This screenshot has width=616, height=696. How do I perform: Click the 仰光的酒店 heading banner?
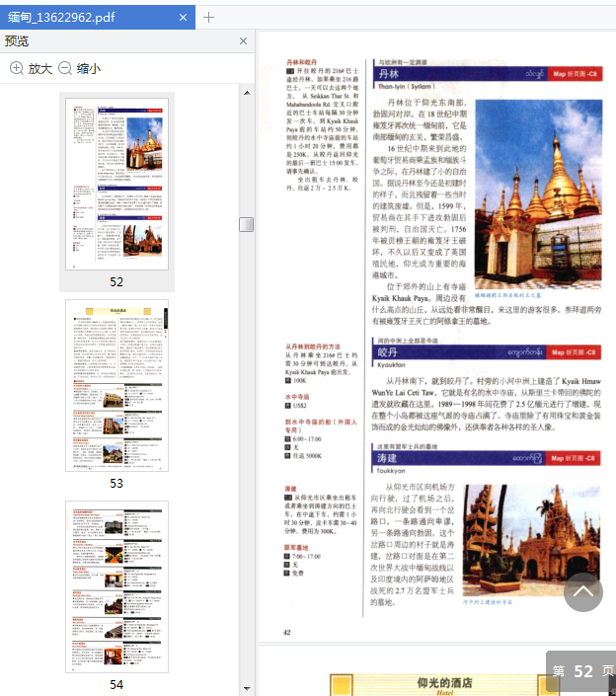(x=444, y=684)
